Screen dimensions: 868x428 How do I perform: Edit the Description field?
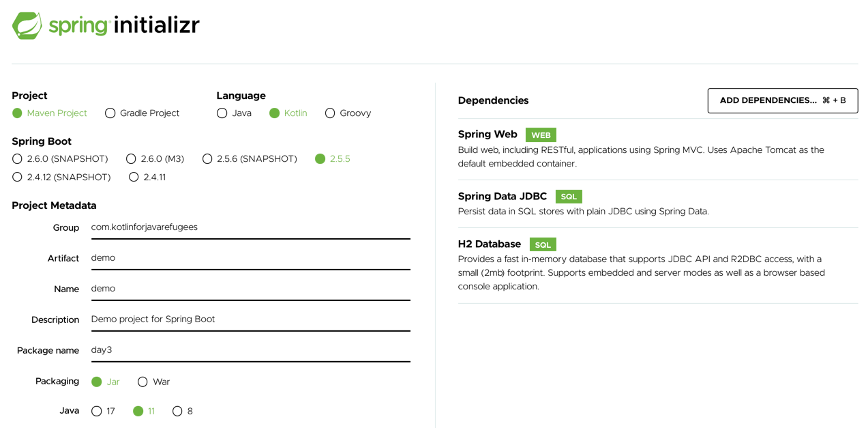(x=251, y=320)
